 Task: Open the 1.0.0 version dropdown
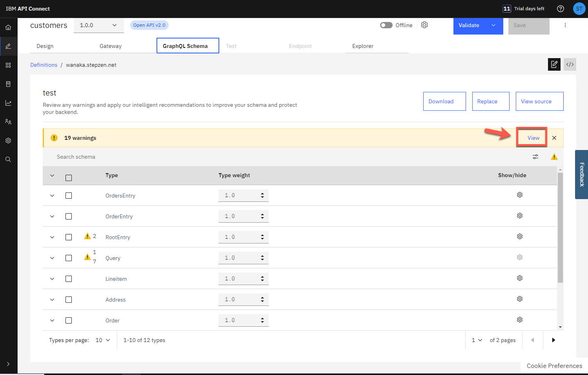click(x=98, y=25)
